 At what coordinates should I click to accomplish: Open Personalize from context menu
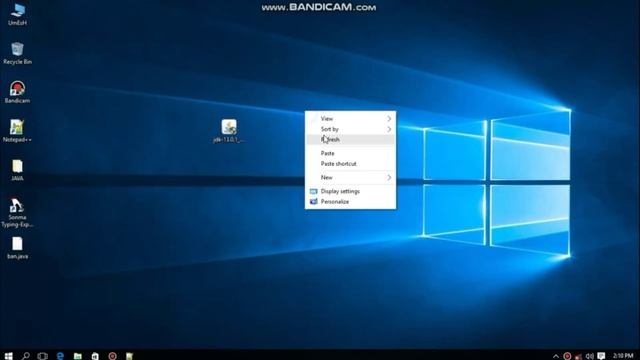click(350, 202)
